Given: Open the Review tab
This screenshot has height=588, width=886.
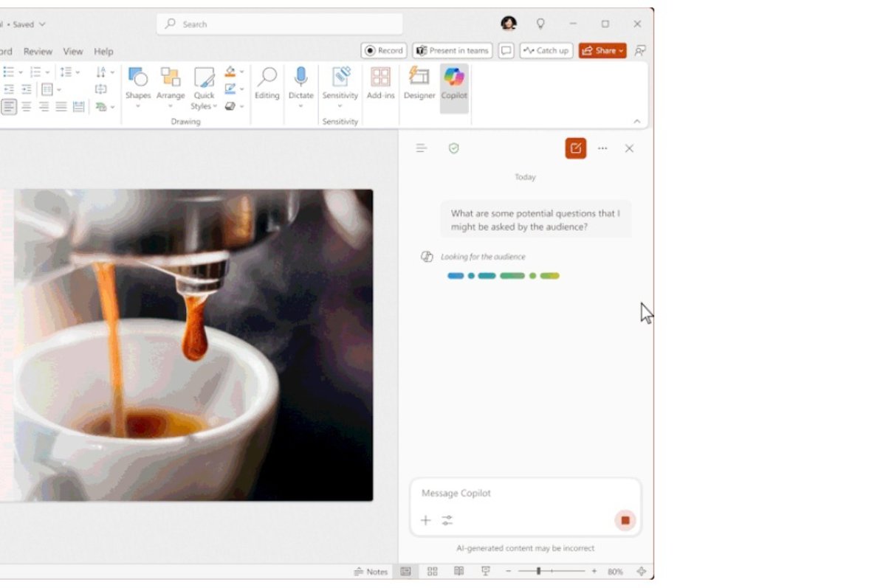Looking at the screenshot, I should [38, 52].
